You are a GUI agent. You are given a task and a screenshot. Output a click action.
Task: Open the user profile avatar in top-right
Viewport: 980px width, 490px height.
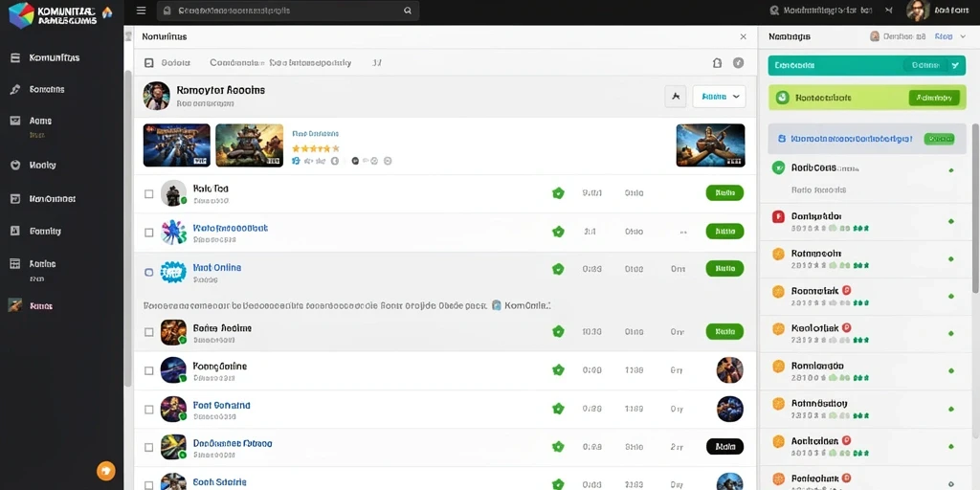(x=918, y=11)
